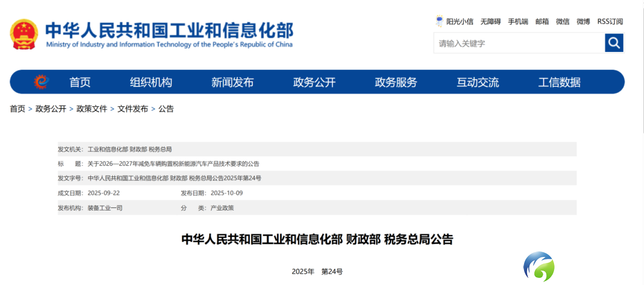
Task: Open the 微博 link in header
Action: (583, 21)
